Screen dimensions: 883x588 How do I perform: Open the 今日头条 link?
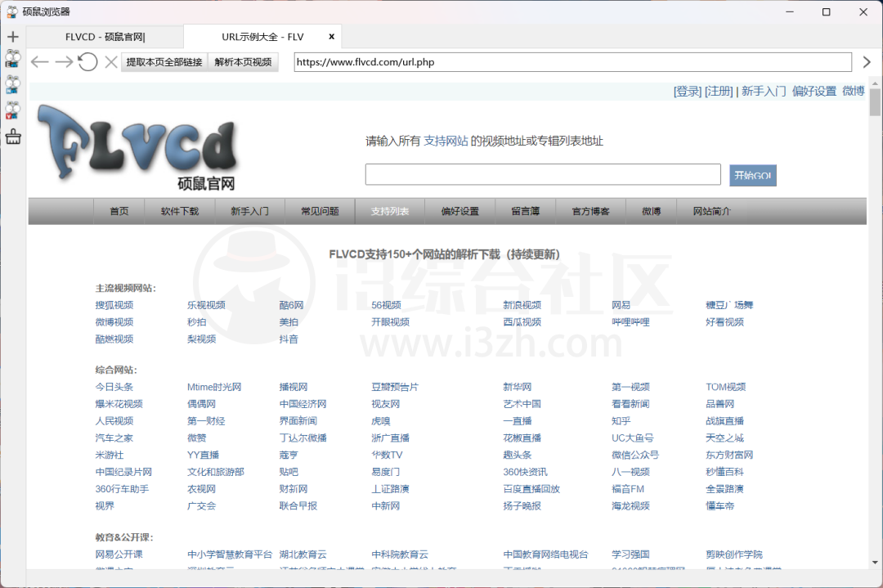point(114,387)
